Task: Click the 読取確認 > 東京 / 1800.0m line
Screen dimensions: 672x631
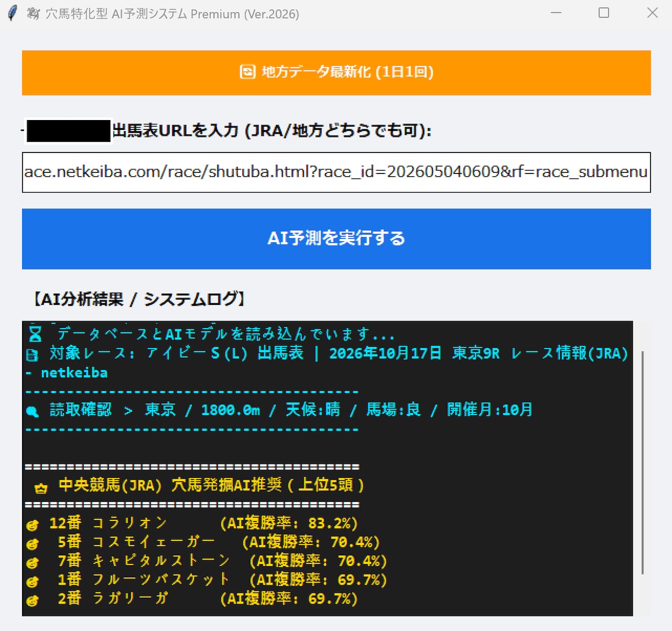Action: 279,410
